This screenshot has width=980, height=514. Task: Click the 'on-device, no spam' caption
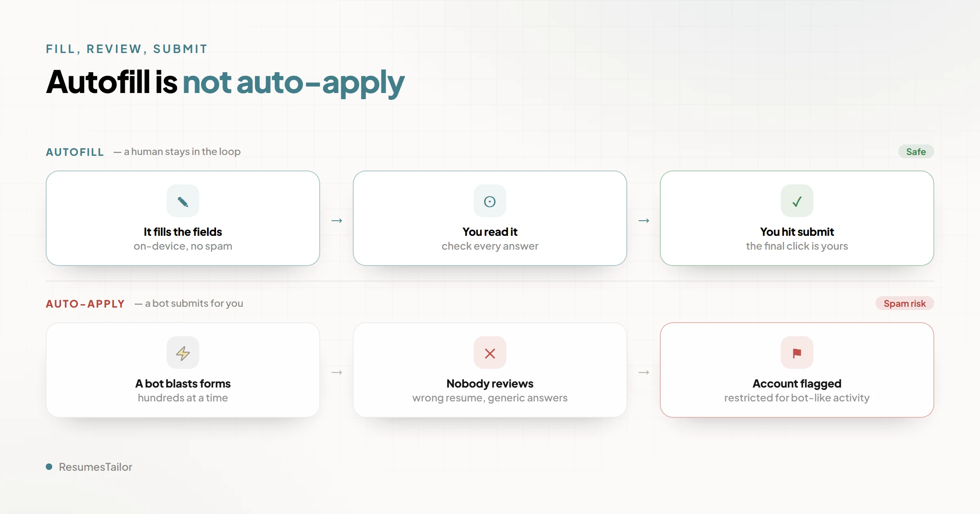183,246
